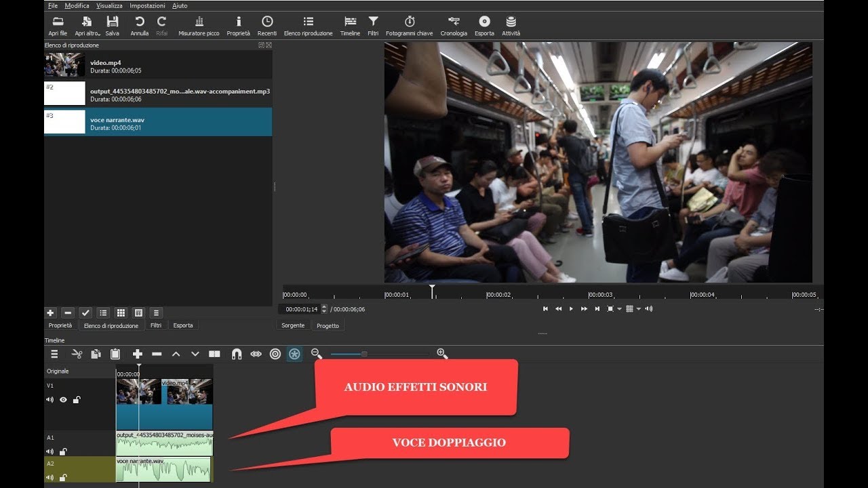Paste clip using timeline clipboard icon
The image size is (868, 488).
coord(115,354)
